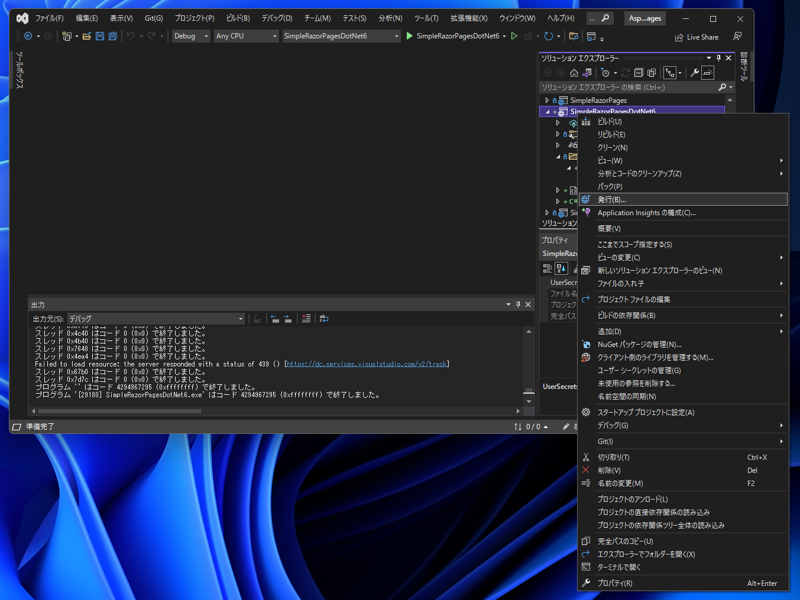Collapse the SimpleRazorPagesDotNet6 project node
Screen dimensions: 800x600
[x=547, y=112]
